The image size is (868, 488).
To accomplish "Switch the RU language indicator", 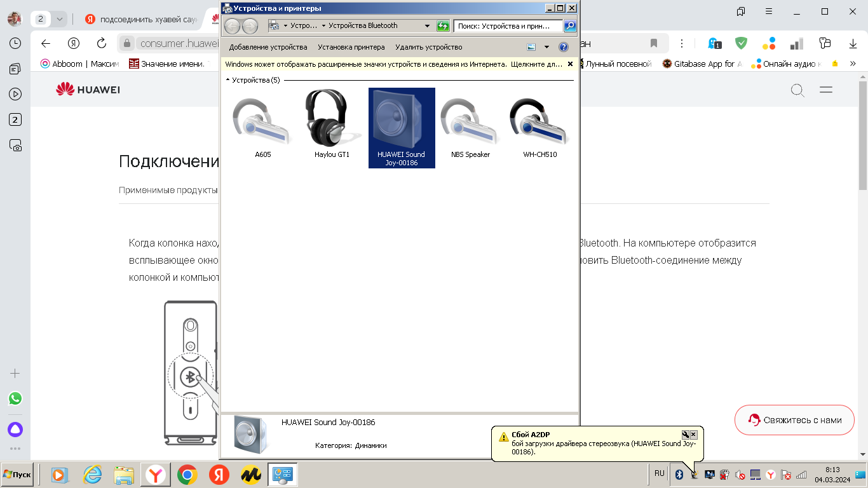I will pyautogui.click(x=660, y=473).
